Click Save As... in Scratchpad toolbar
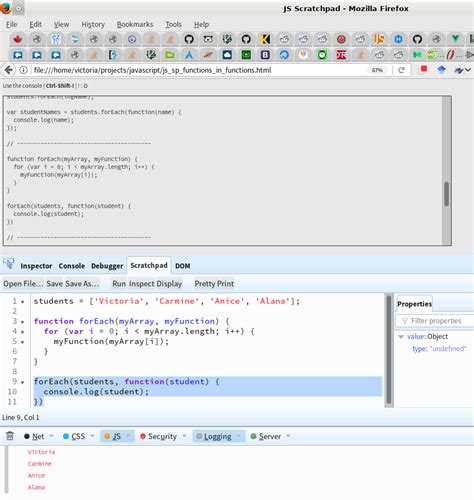The width and height of the screenshot is (474, 500). (x=82, y=284)
